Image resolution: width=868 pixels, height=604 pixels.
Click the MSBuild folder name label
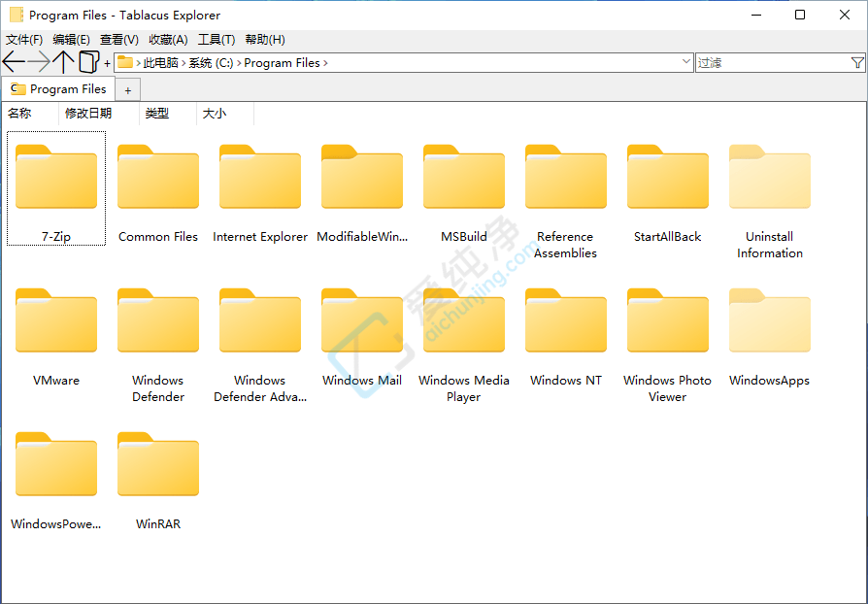pos(464,237)
